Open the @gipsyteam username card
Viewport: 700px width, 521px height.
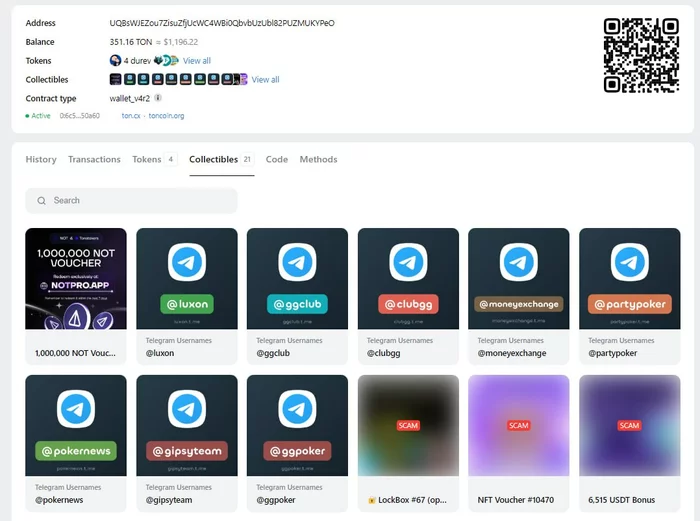187,443
